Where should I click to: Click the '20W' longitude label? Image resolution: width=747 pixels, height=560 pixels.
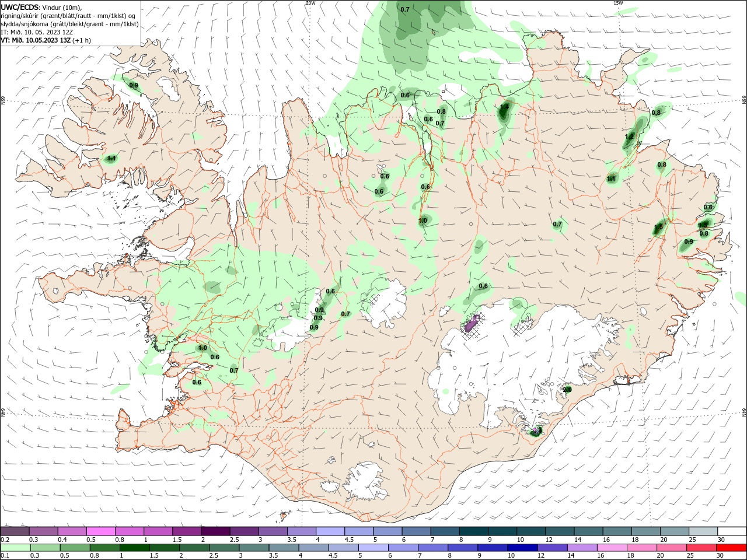click(x=310, y=3)
